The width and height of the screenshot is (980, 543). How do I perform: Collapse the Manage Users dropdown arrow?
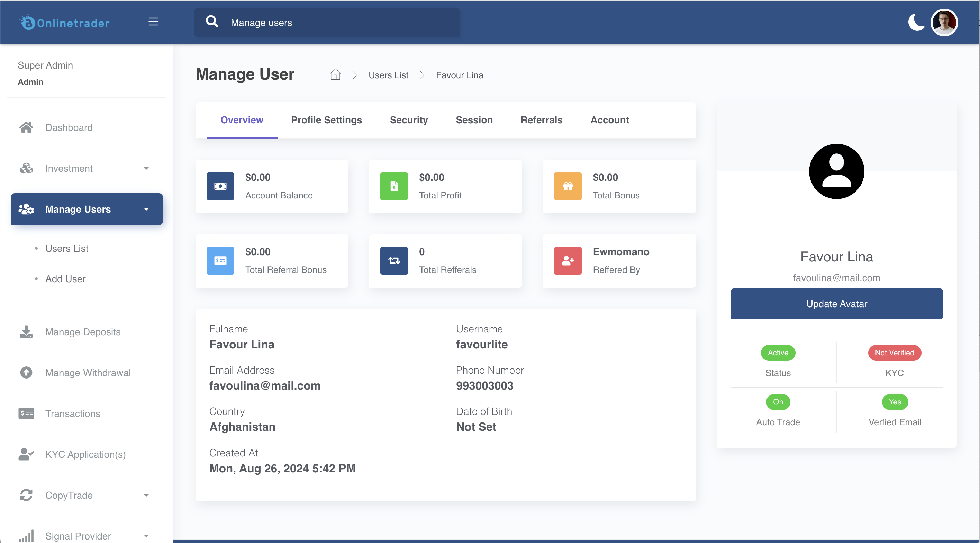[146, 209]
